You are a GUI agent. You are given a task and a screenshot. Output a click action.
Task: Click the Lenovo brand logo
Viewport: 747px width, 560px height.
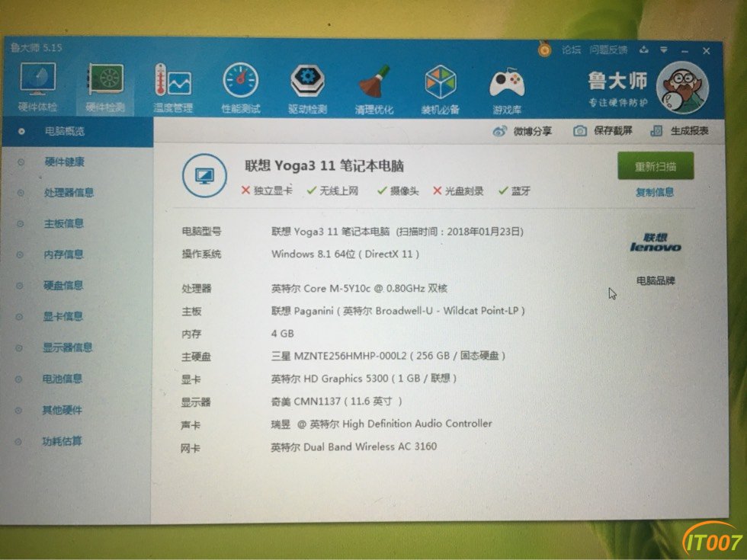tap(655, 242)
